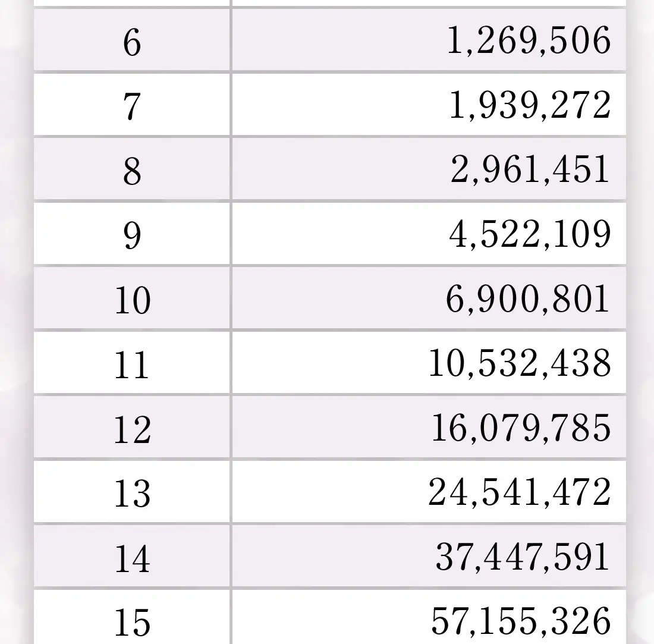Click the row number 7 cell
Image resolution: width=654 pixels, height=644 pixels.
point(132,106)
